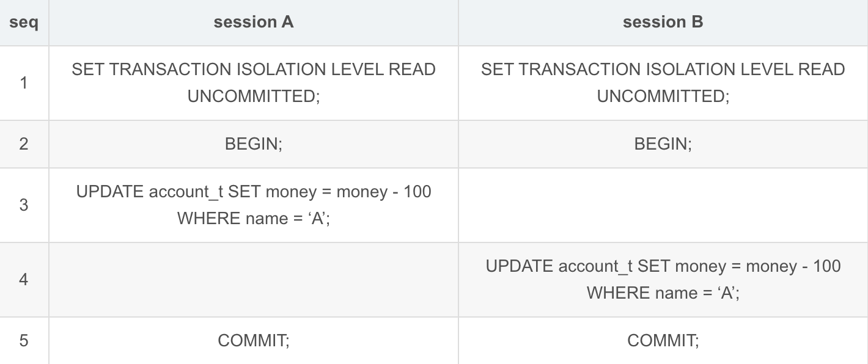Click the empty session B cell in row 3
This screenshot has width=868, height=364.
point(663,205)
